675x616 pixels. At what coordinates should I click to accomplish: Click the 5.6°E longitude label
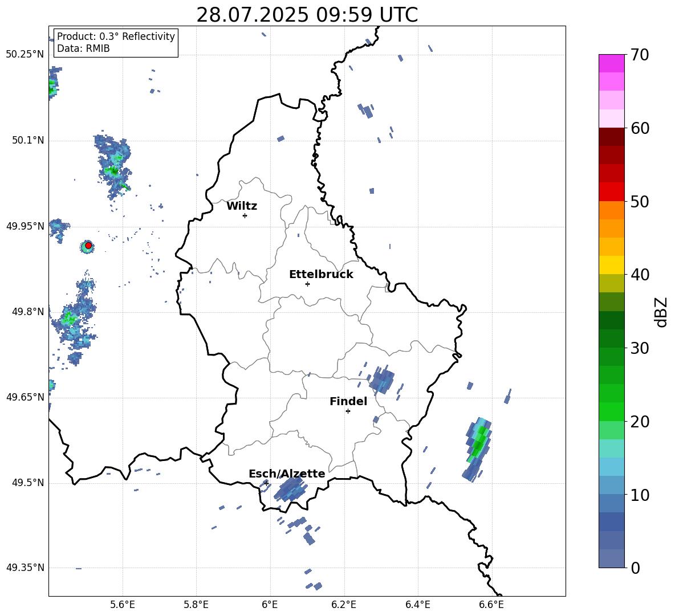click(123, 605)
